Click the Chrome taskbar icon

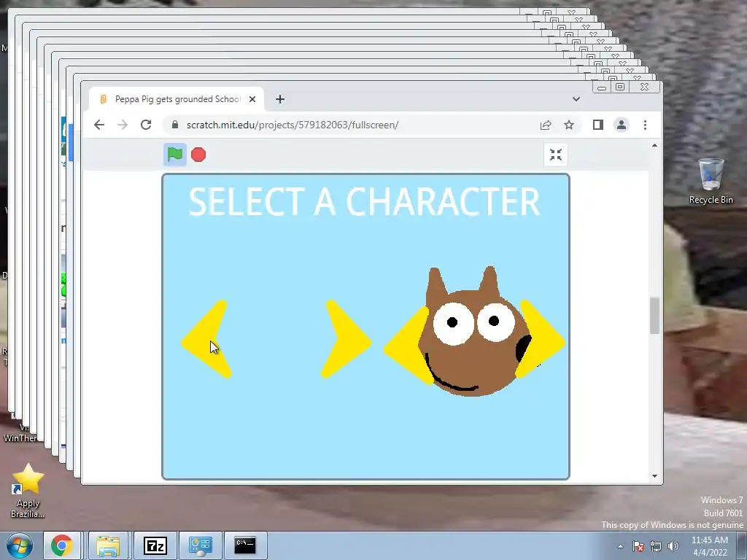click(62, 545)
